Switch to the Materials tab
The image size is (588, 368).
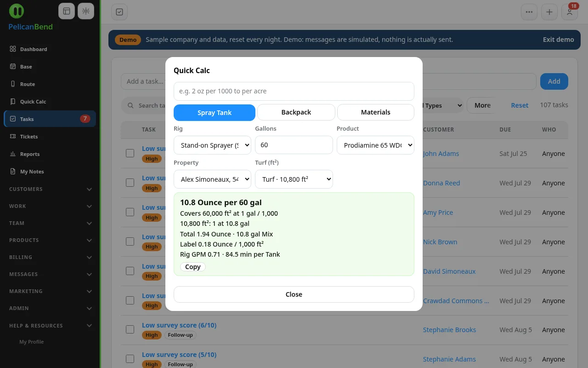pos(376,112)
